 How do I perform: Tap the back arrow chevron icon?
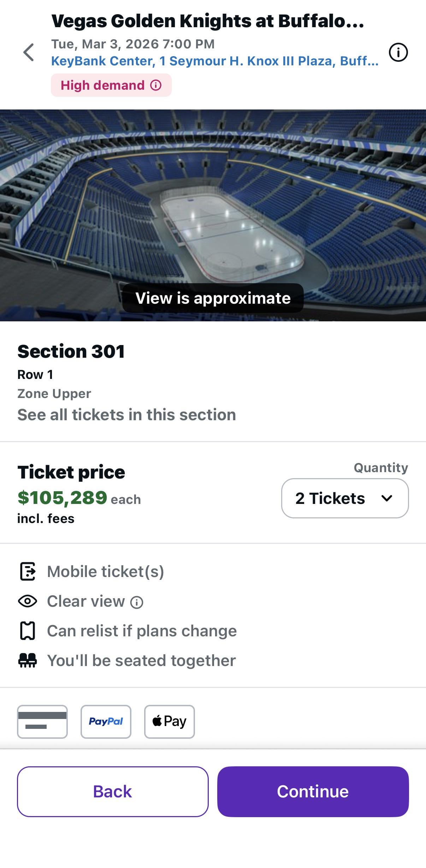click(x=29, y=53)
